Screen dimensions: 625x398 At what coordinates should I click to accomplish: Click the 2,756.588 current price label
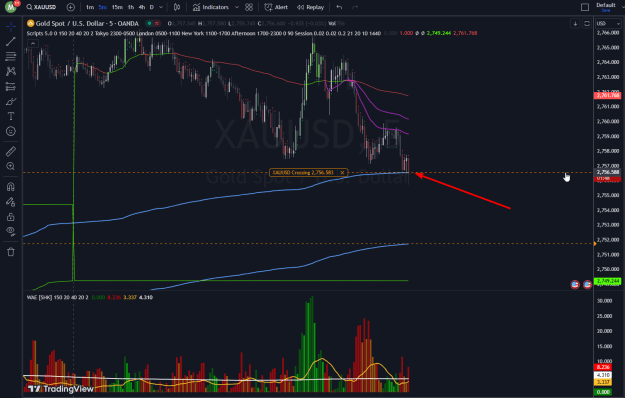coord(608,172)
